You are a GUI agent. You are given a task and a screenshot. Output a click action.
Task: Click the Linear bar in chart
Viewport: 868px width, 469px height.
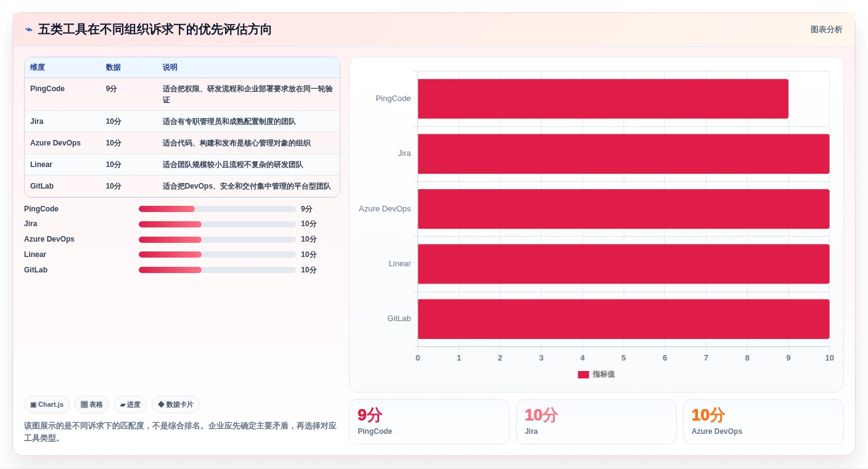point(623,264)
